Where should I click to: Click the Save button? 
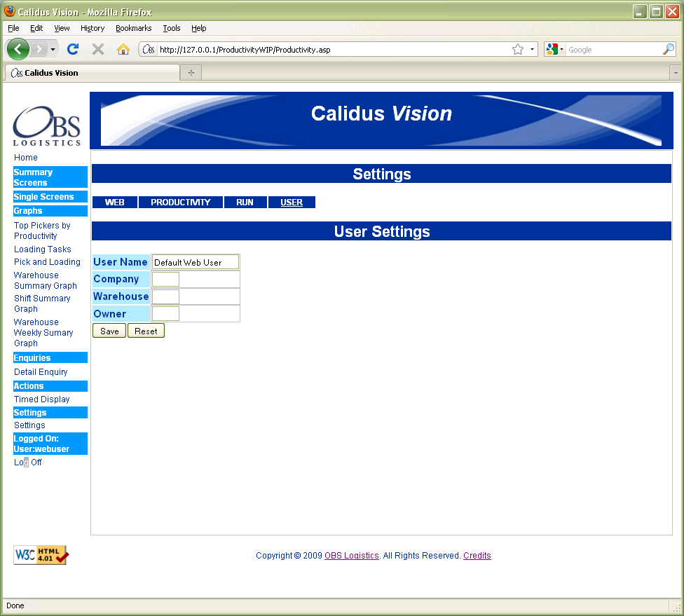109,331
